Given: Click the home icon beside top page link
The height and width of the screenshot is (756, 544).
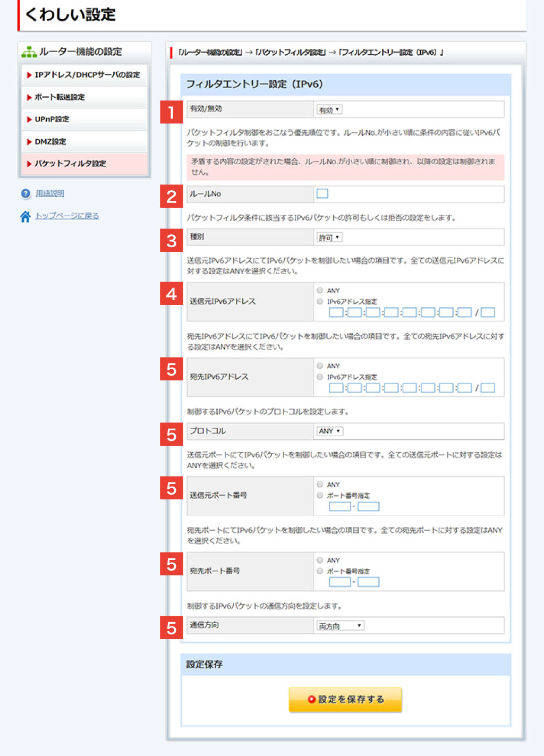Looking at the screenshot, I should point(25,216).
